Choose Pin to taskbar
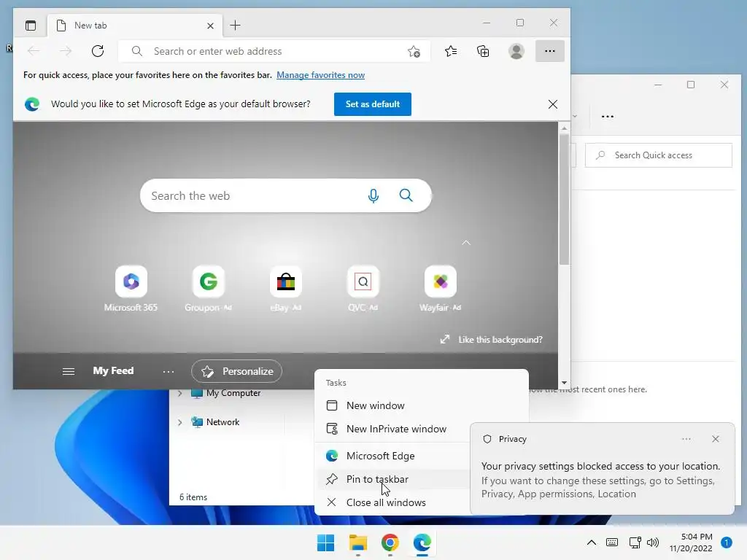 pyautogui.click(x=392, y=480)
